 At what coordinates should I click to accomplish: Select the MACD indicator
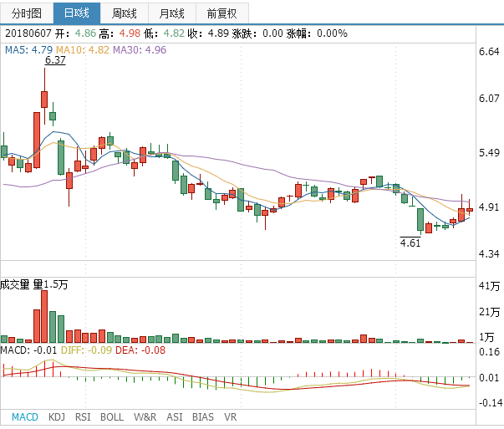tap(25, 417)
